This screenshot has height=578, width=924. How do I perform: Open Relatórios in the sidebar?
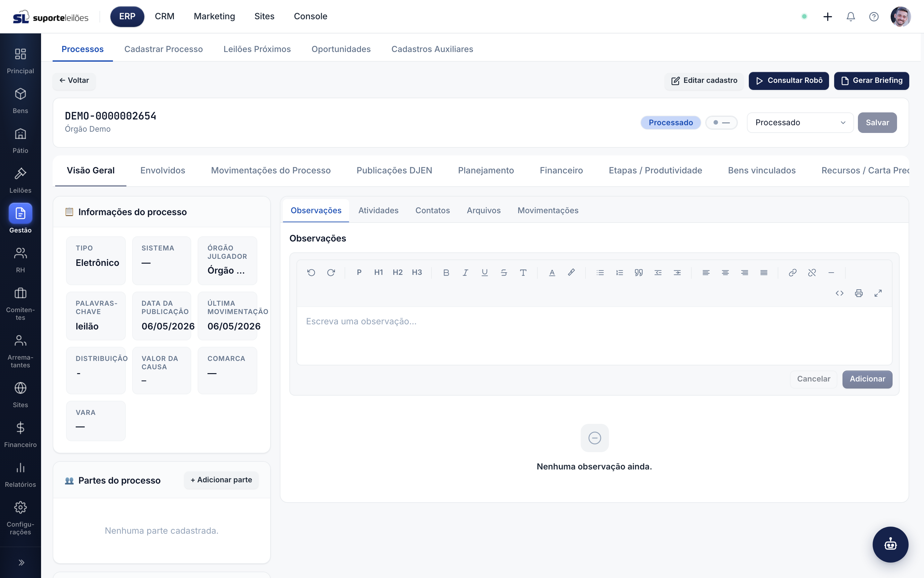pos(21,474)
